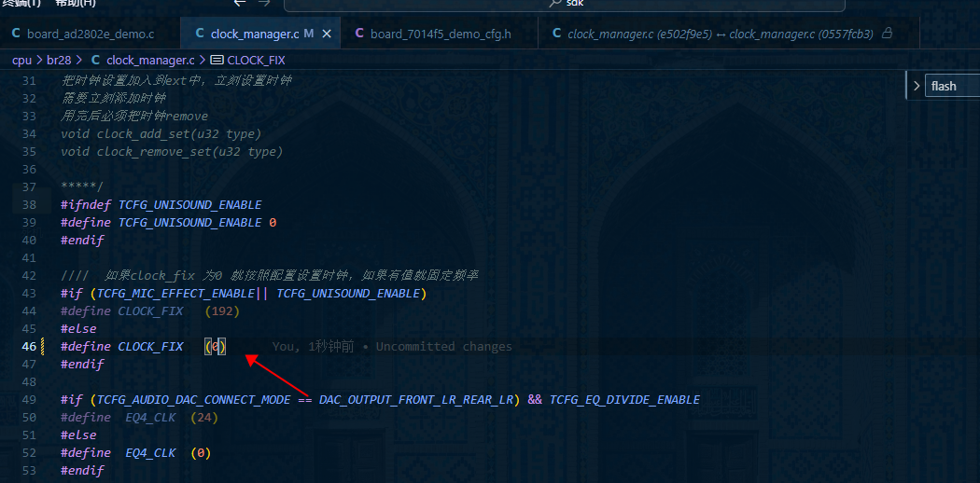The image size is (980, 483).
Task: Click the git blame 'Uncommitted changes' annotation
Action: (x=392, y=346)
